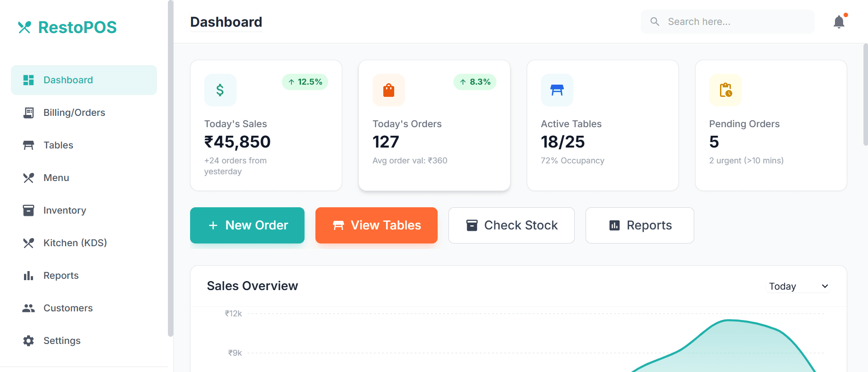Click the box icon in Check Stock button

click(x=472, y=225)
